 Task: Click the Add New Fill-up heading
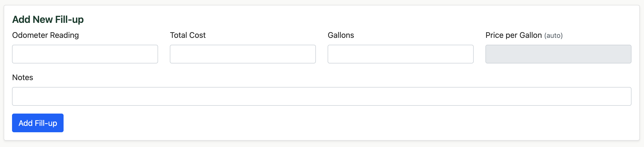(x=48, y=19)
